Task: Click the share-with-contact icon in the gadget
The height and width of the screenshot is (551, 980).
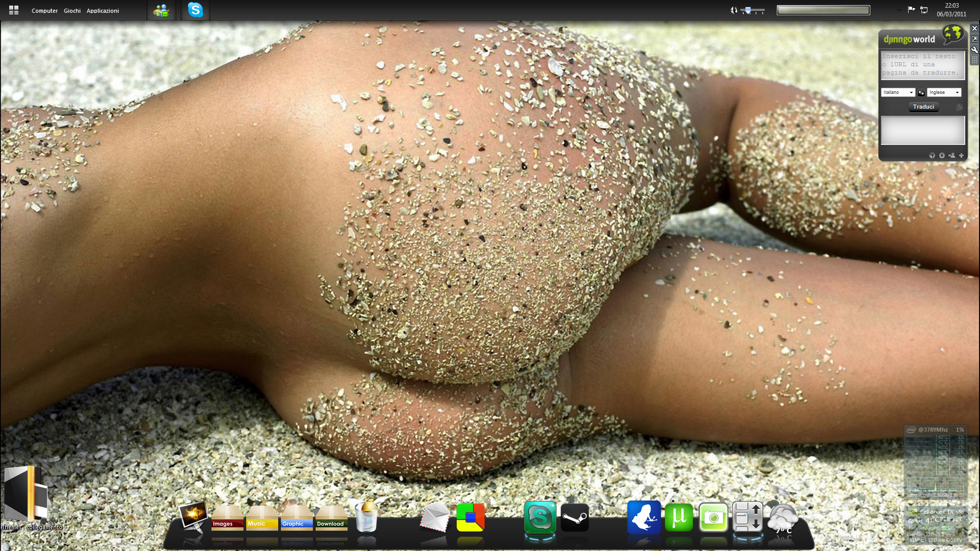Action: [x=951, y=156]
